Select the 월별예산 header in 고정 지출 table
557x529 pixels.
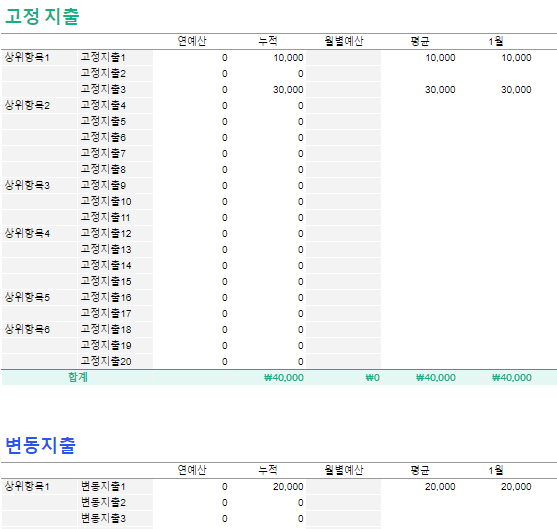[344, 41]
